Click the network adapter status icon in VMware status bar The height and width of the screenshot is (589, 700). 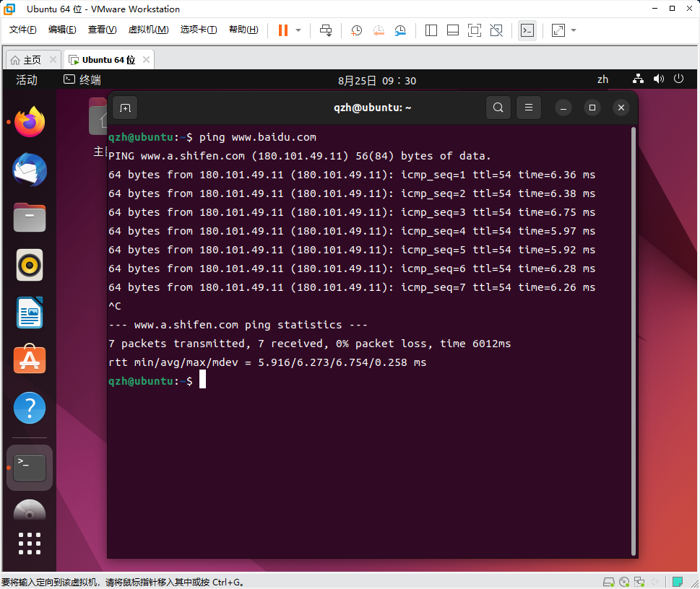(x=639, y=582)
